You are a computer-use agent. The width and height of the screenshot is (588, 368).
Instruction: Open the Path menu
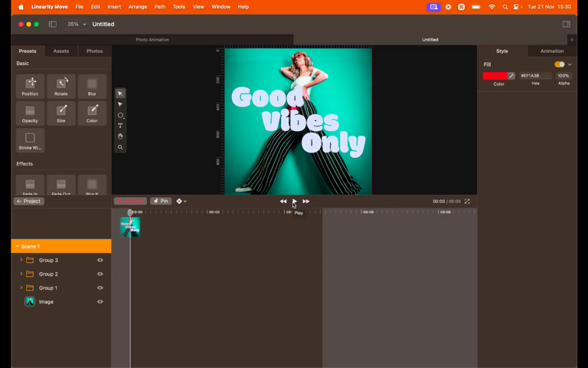160,7
